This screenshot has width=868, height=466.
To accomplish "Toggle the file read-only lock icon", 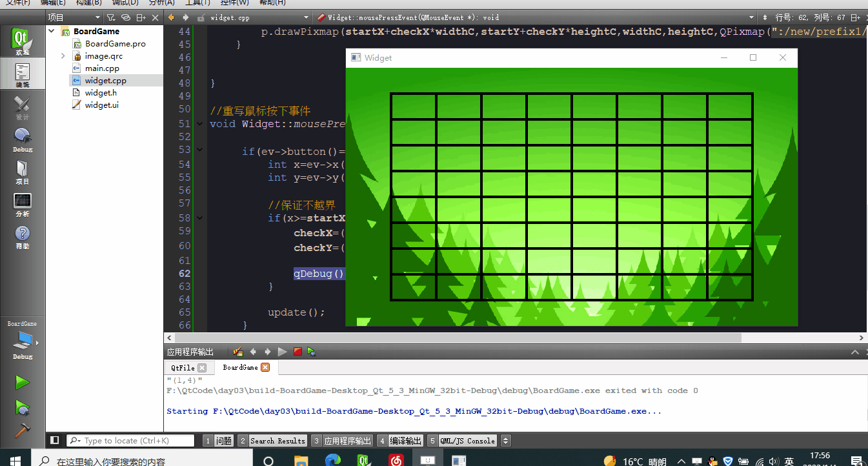I will [201, 17].
